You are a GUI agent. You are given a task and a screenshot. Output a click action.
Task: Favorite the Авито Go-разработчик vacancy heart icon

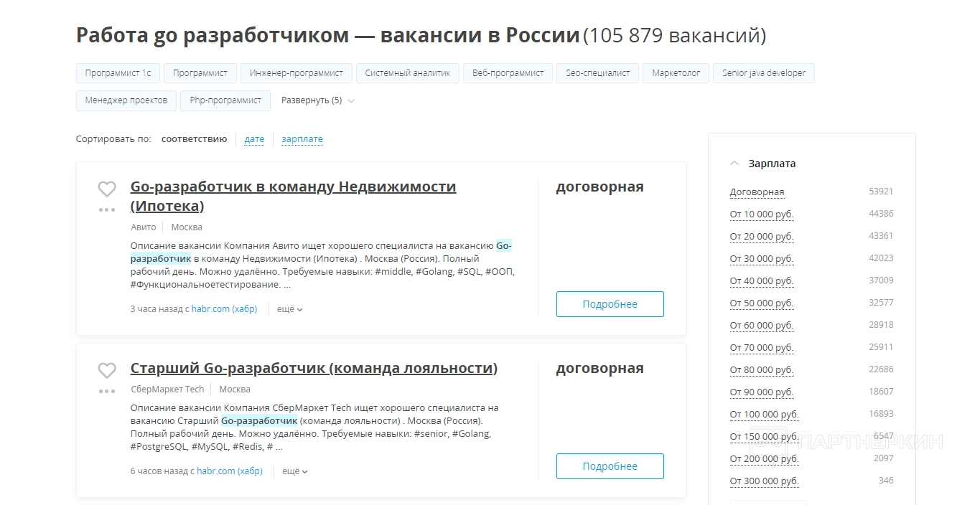coord(107,189)
